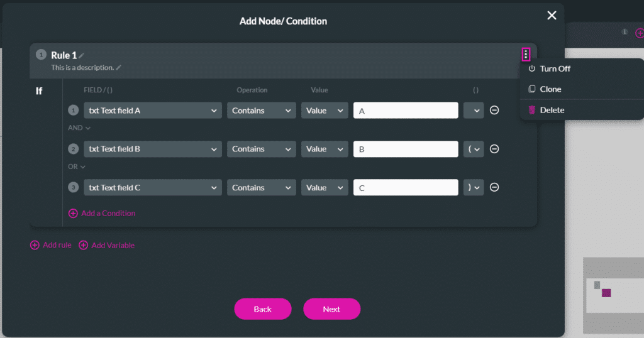Edit the rule description pencil icon
This screenshot has height=338, width=644.
point(119,67)
